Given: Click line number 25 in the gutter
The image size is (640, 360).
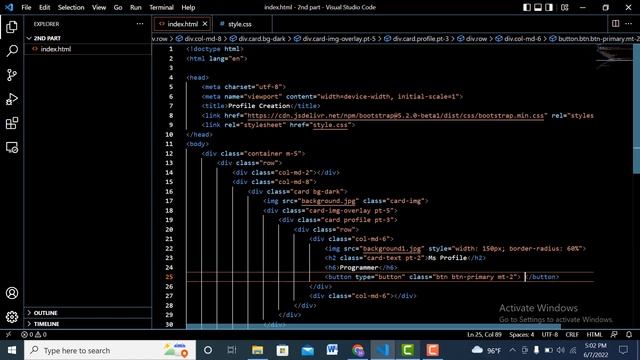Looking at the screenshot, I should click(x=169, y=277).
